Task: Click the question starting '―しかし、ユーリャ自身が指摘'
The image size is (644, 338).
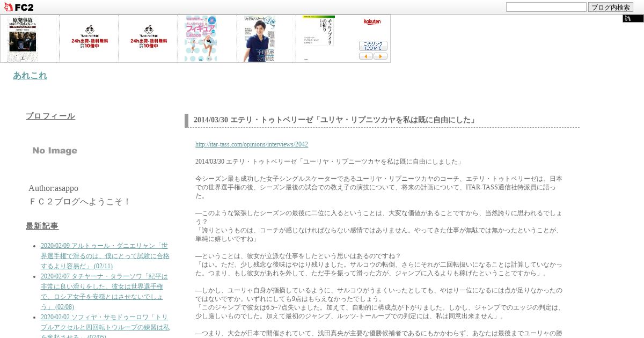Action: (x=379, y=295)
